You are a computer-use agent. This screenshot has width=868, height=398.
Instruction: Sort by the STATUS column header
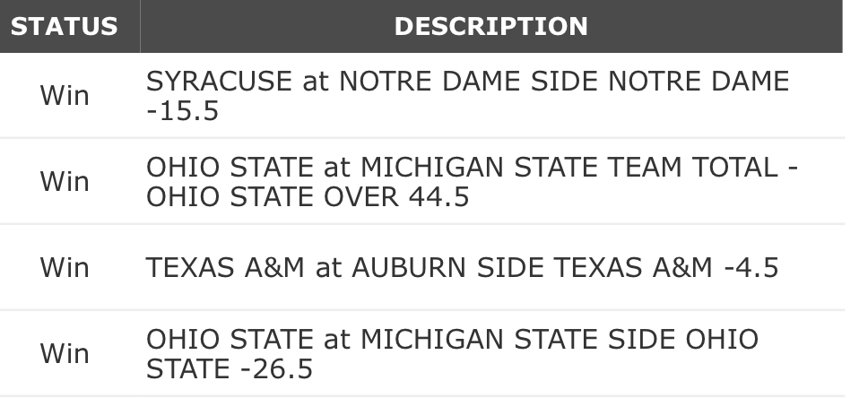pyautogui.click(x=64, y=26)
